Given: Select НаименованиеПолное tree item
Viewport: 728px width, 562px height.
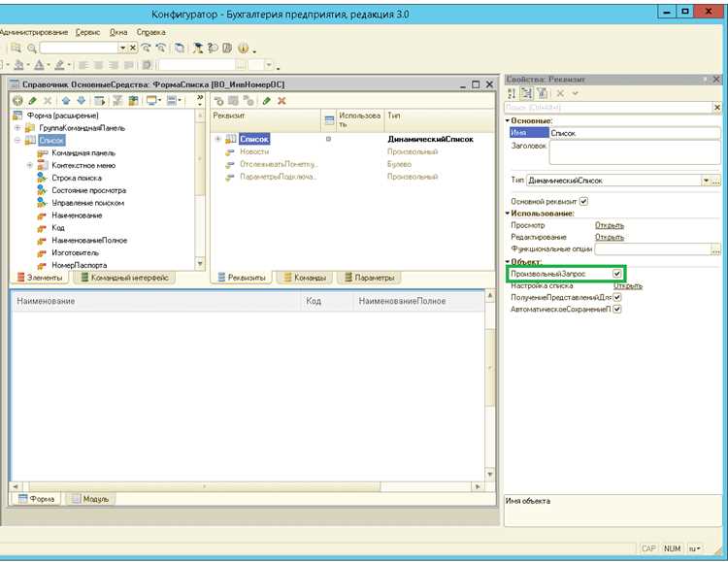Looking at the screenshot, I should click(x=89, y=240).
